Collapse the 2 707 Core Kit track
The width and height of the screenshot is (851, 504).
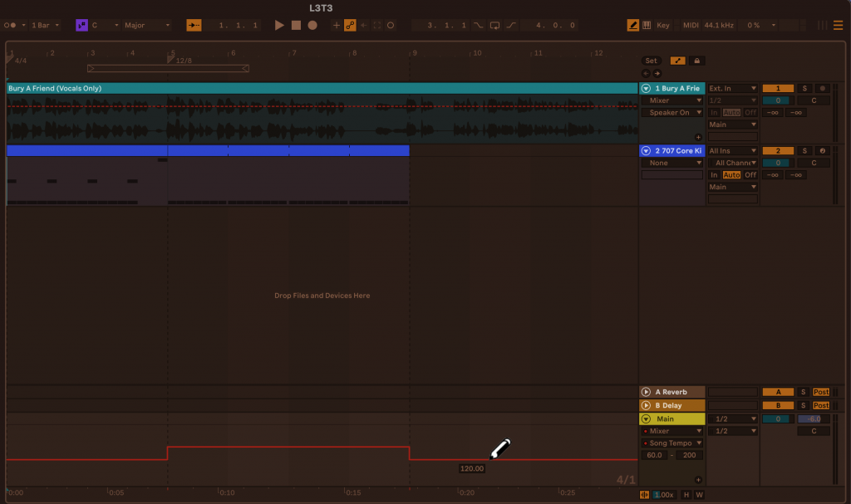pos(646,150)
